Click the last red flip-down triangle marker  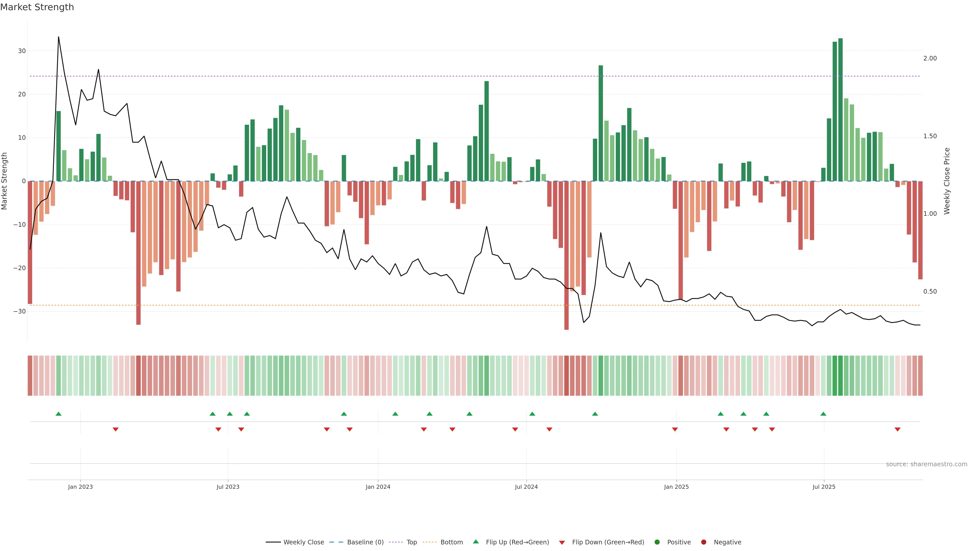[898, 429]
